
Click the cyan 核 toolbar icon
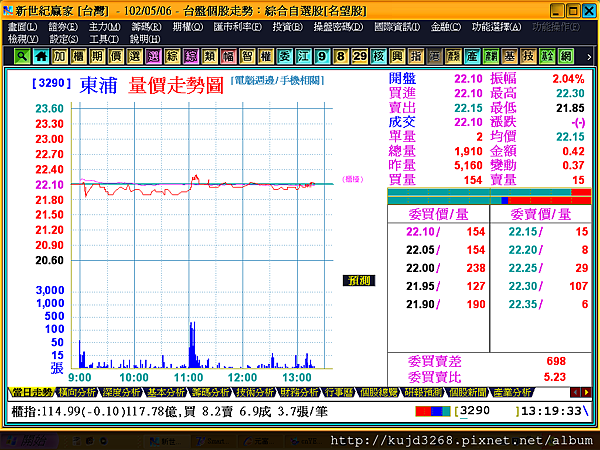(x=378, y=57)
